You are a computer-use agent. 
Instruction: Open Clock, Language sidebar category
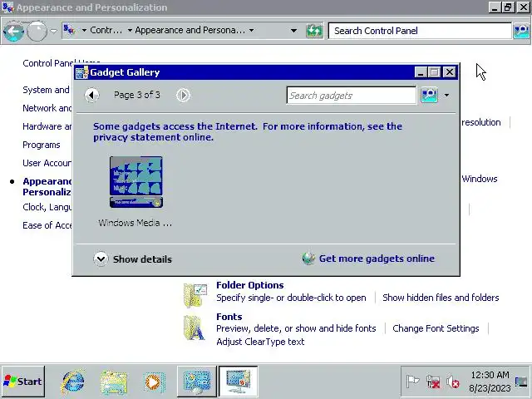click(x=47, y=207)
